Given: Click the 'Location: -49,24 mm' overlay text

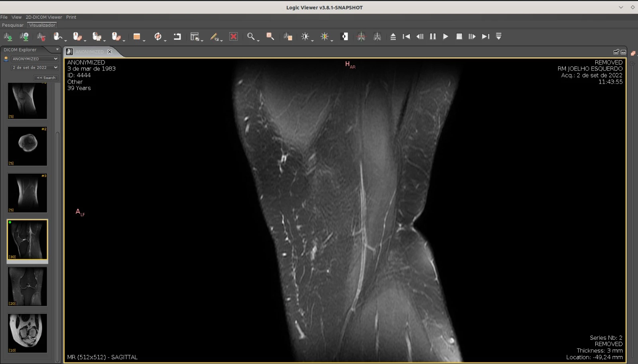Looking at the screenshot, I should [x=594, y=357].
